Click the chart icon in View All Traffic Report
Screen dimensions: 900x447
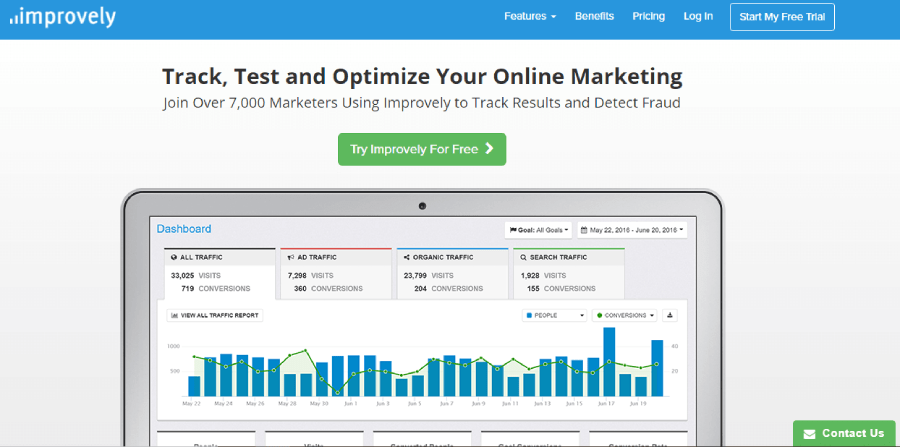[x=174, y=315]
